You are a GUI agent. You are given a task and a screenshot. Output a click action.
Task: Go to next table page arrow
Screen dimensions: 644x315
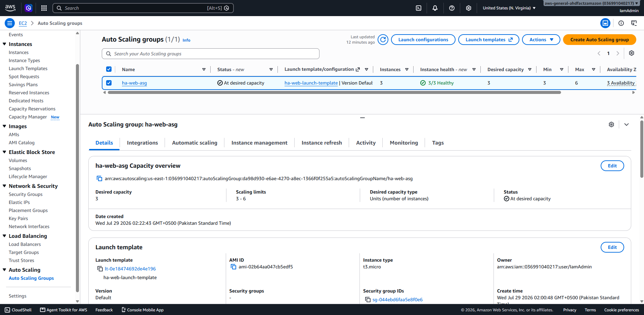point(618,53)
